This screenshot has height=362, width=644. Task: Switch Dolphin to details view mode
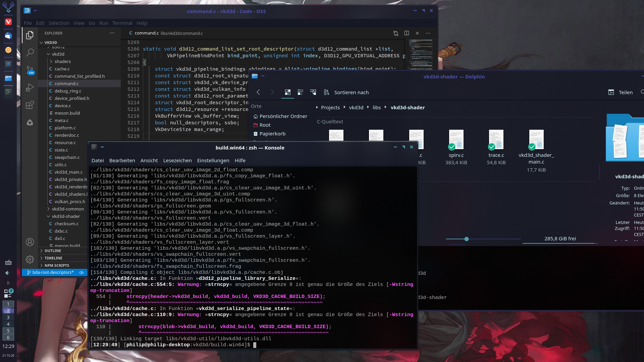pos(313,92)
